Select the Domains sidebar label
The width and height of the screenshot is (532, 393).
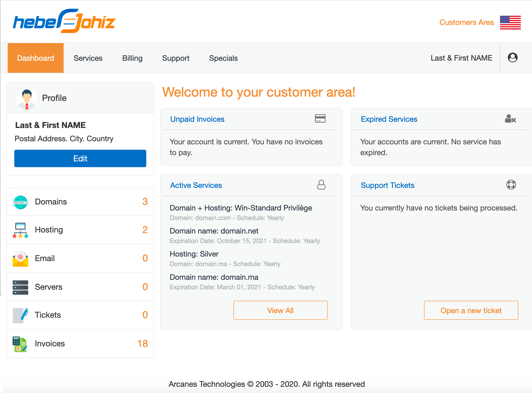coord(51,202)
